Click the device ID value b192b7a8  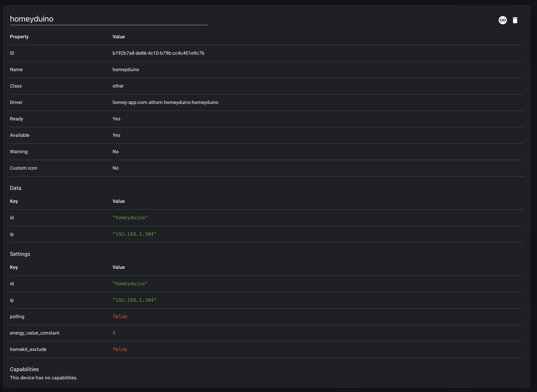[158, 53]
